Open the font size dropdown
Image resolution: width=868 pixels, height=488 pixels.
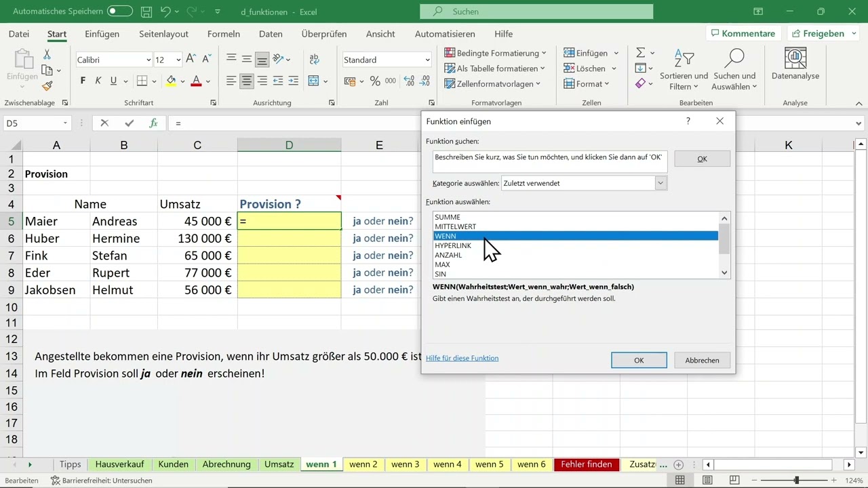point(178,60)
